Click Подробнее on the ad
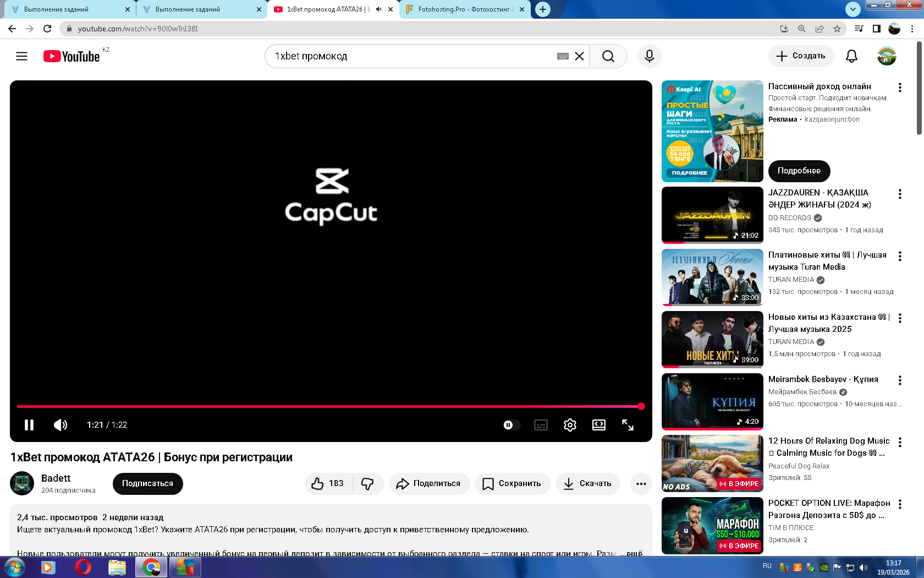924x578 pixels. click(x=799, y=171)
